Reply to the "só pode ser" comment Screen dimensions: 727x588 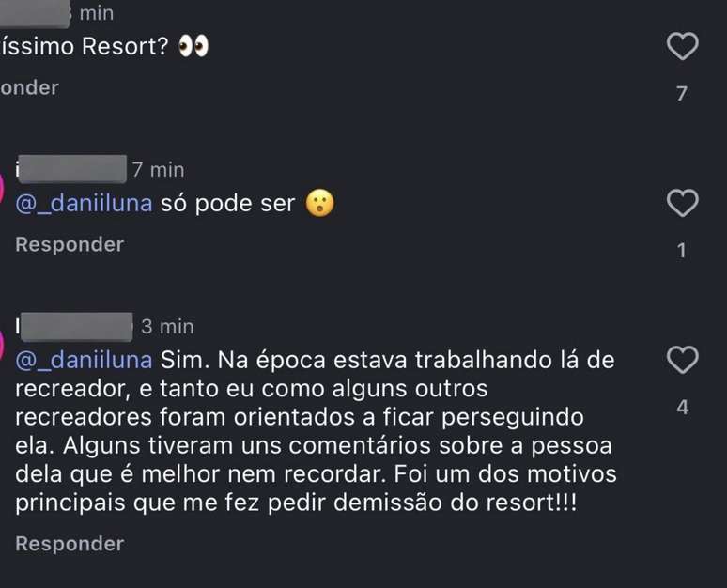[70, 244]
